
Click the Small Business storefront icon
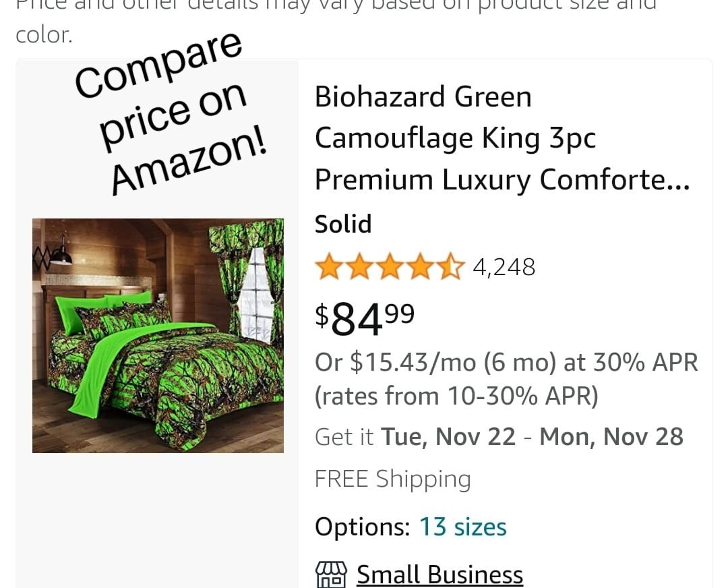(x=330, y=572)
